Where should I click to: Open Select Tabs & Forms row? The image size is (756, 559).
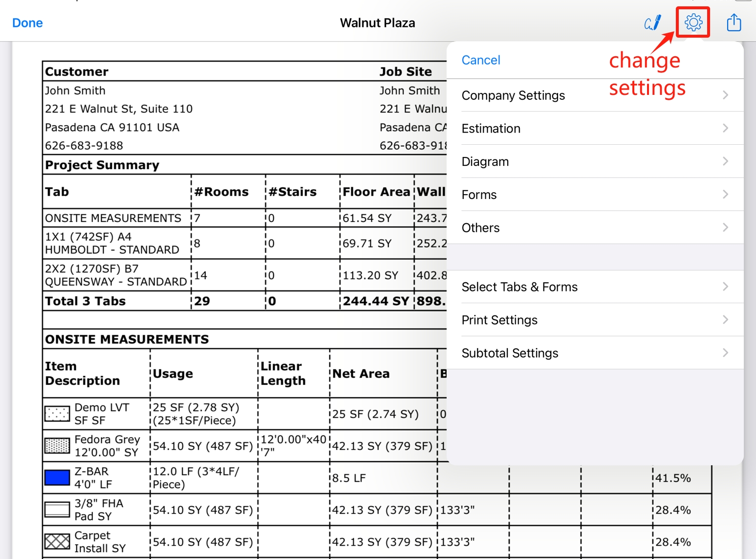[x=595, y=287]
